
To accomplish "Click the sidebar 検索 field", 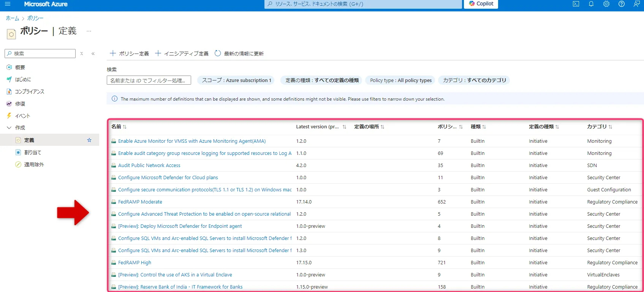I will coord(40,54).
